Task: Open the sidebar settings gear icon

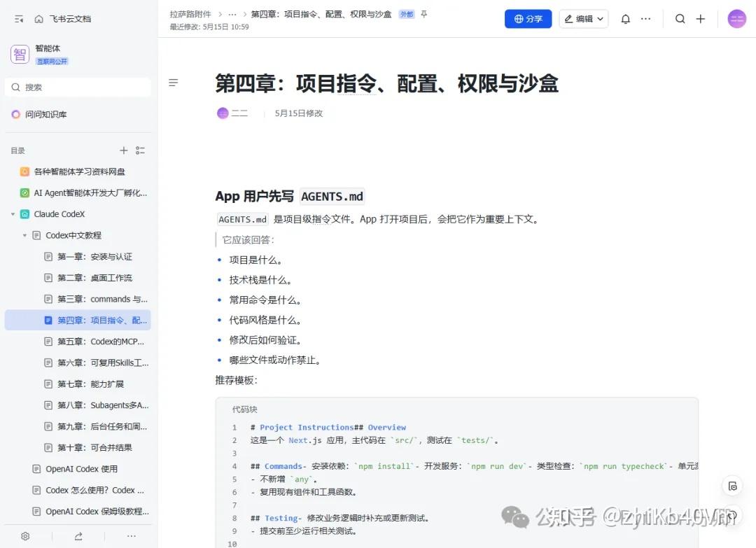Action: pyautogui.click(x=26, y=536)
